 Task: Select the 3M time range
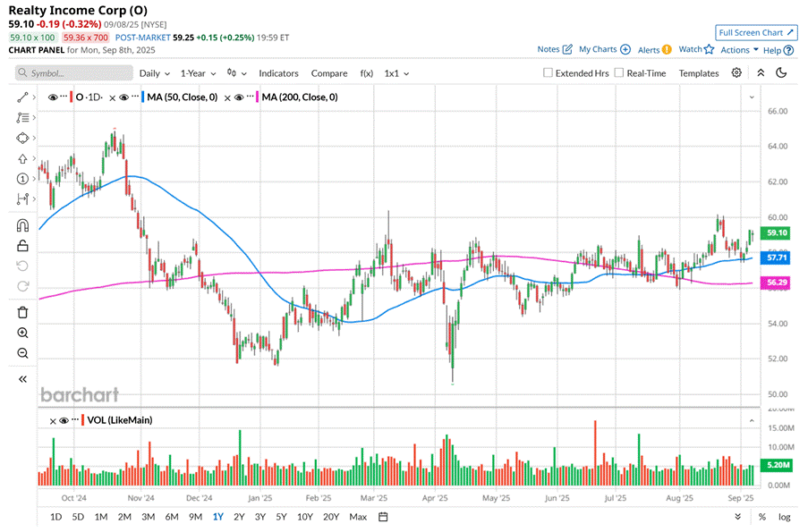[148, 517]
